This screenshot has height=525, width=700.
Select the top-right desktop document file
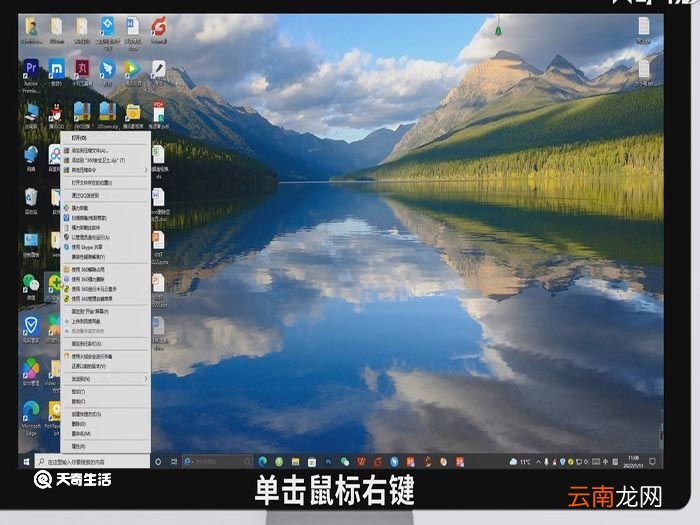point(643,29)
